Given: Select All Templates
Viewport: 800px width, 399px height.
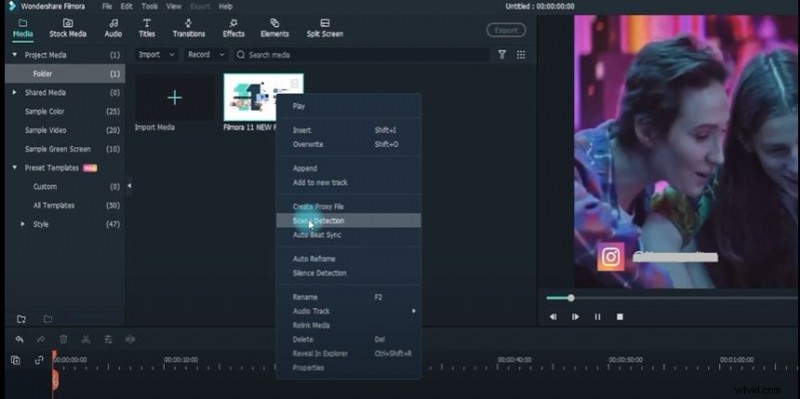Looking at the screenshot, I should tap(65, 205).
